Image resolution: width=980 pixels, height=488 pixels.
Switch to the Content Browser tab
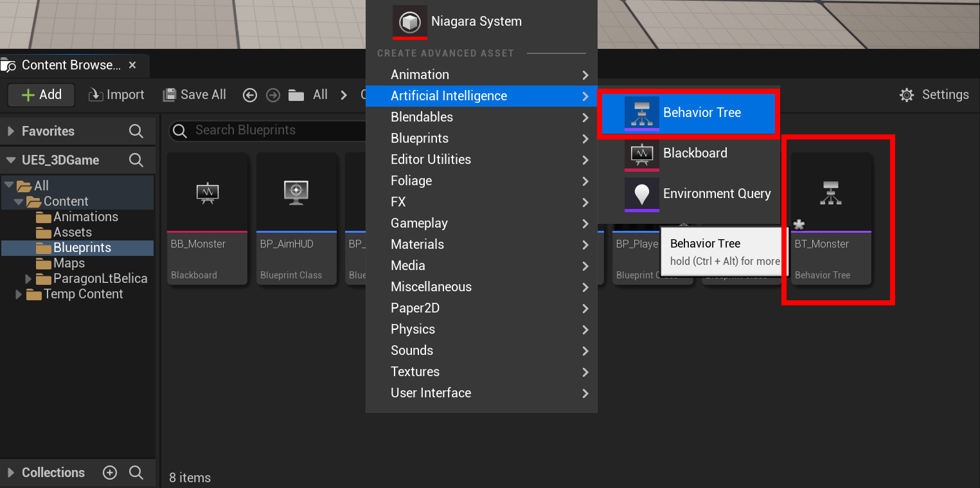[x=71, y=65]
